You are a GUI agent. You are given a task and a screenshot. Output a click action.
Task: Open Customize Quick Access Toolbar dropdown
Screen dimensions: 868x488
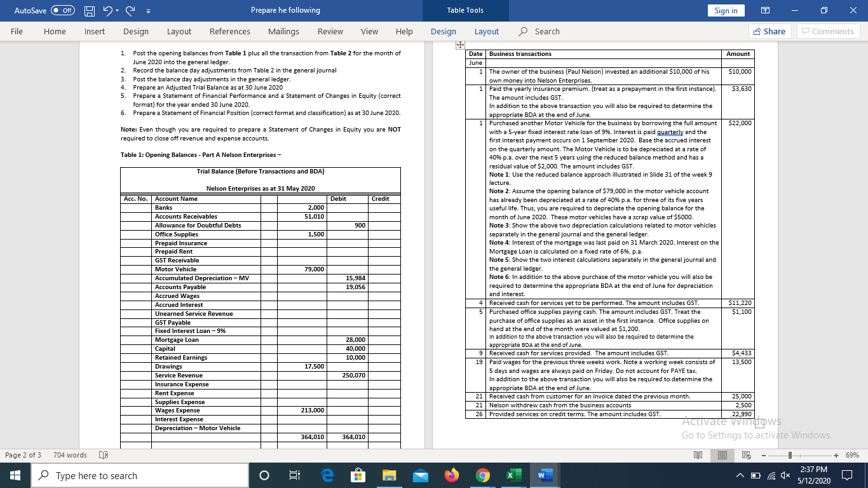pos(148,11)
